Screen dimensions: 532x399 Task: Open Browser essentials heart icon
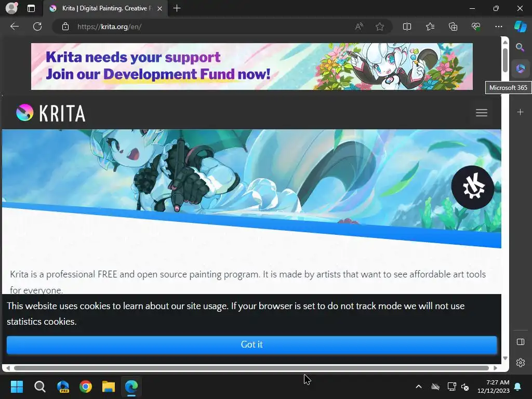476,26
